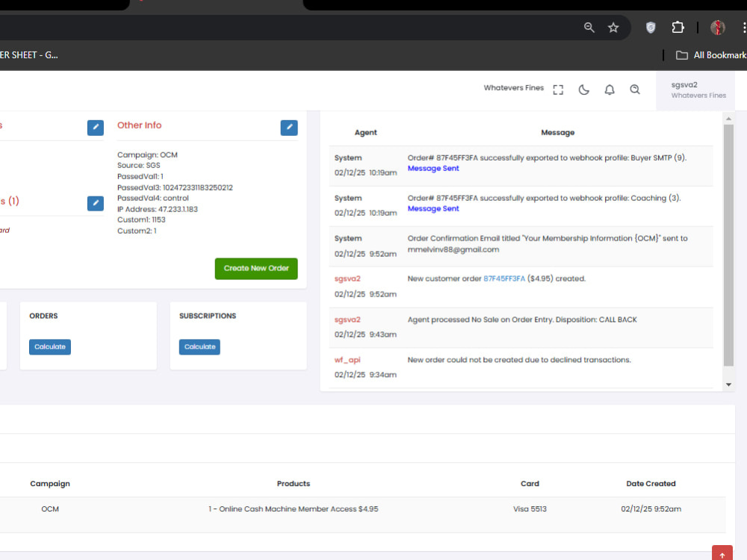The width and height of the screenshot is (747, 560).
Task: Click the wf_api agent name
Action: pos(347,360)
